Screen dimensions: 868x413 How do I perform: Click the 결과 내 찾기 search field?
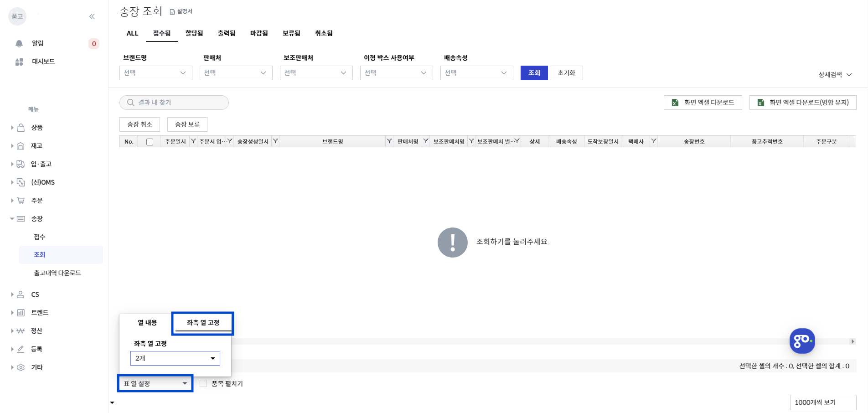pos(174,103)
